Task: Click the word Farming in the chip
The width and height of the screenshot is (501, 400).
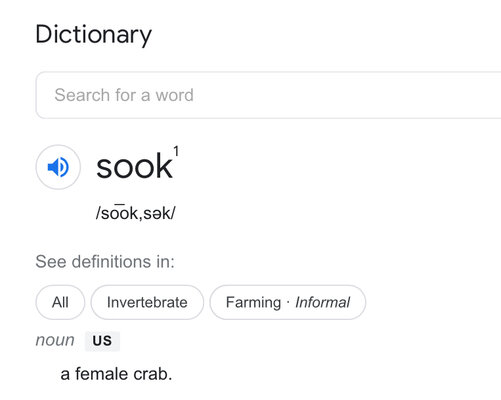Action: pyautogui.click(x=253, y=303)
